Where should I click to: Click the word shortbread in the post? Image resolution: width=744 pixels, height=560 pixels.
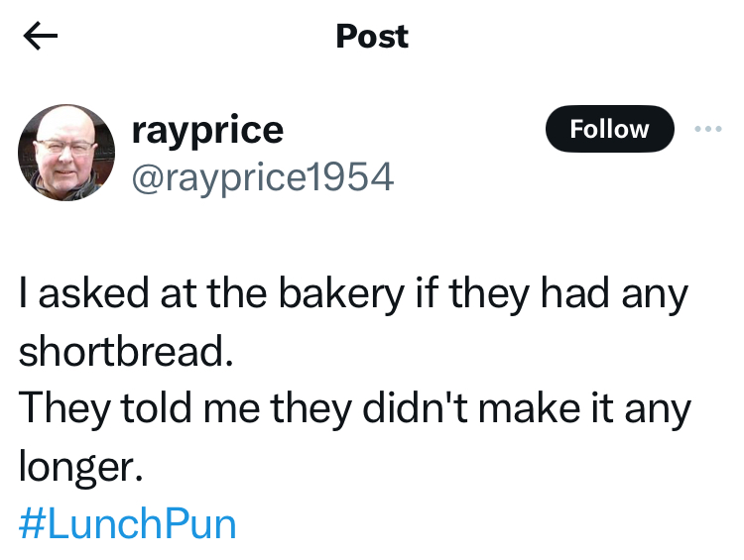pyautogui.click(x=124, y=351)
